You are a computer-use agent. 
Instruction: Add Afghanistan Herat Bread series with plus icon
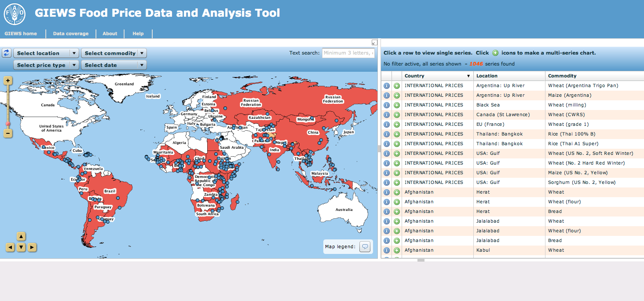[x=397, y=212]
